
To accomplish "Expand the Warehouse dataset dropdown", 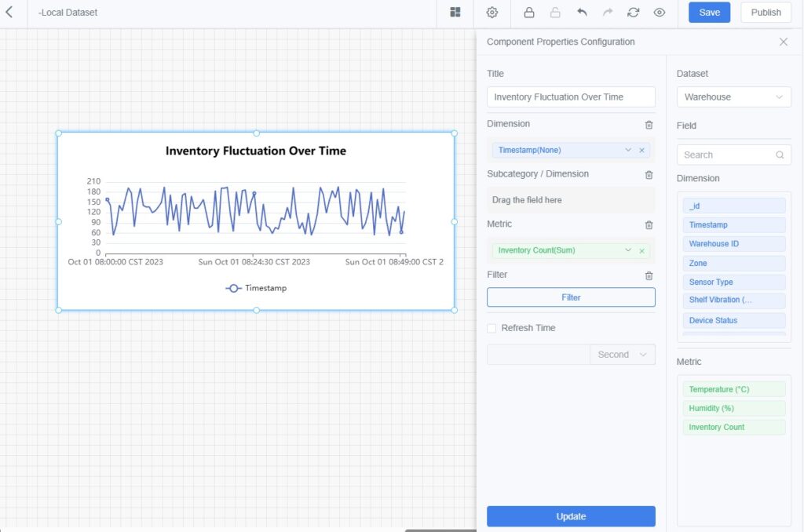I will (x=733, y=97).
